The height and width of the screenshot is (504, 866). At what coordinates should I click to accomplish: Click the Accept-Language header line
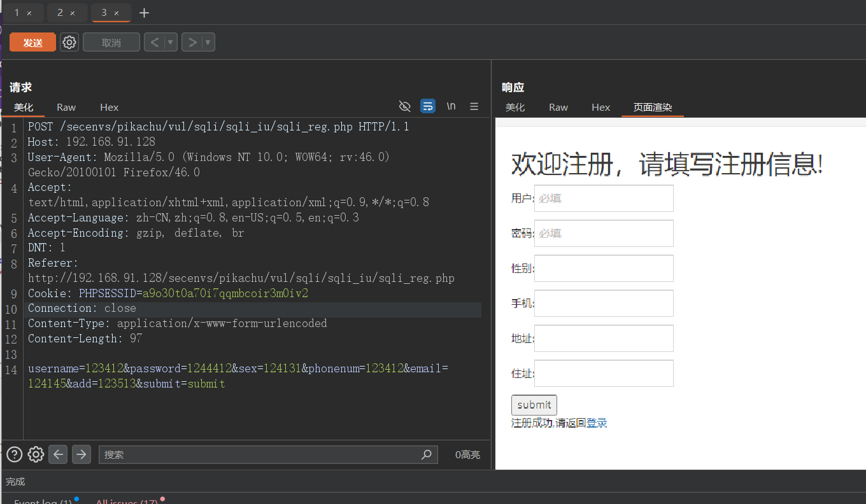194,218
